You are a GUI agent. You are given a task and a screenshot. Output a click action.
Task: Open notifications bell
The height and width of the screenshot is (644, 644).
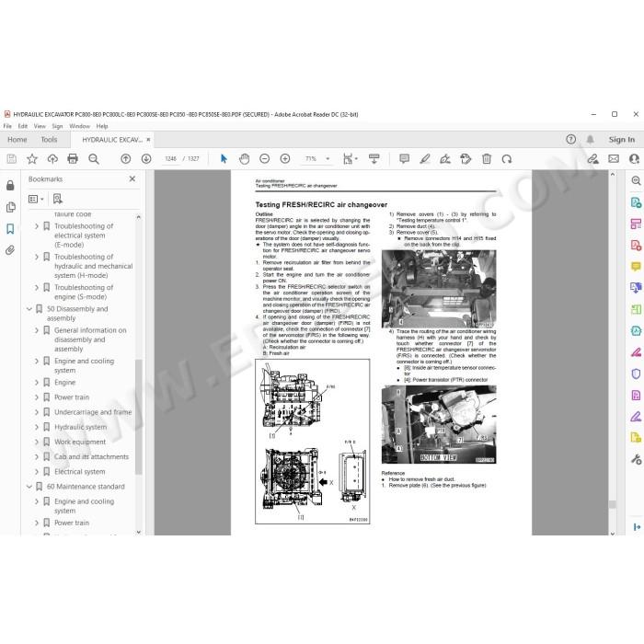click(591, 139)
